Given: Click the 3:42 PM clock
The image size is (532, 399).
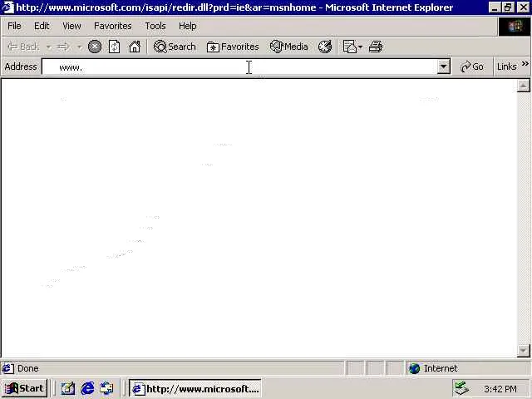Looking at the screenshot, I should tap(500, 389).
